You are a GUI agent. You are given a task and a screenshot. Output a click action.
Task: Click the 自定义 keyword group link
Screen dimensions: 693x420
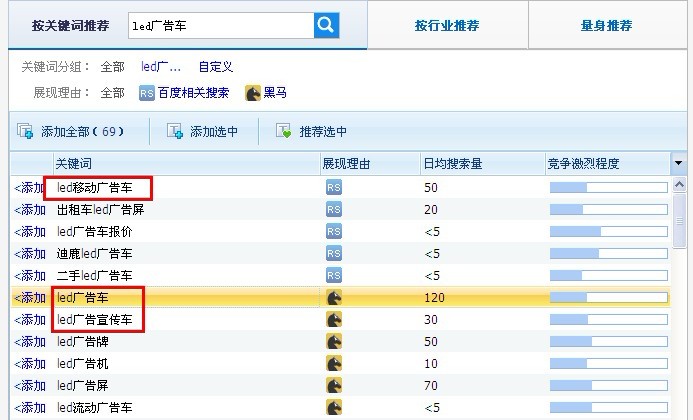(x=215, y=67)
